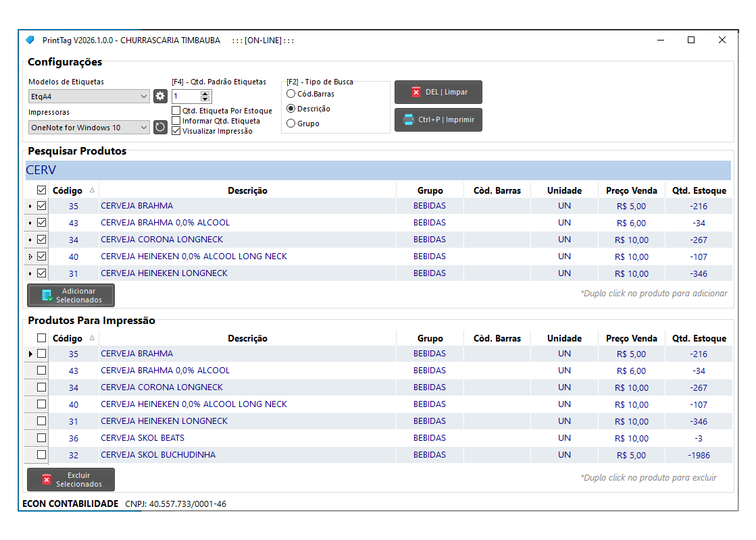Image resolution: width=756 pixels, height=540 pixels.
Task: Click DEL | Limpar button
Action: pos(438,92)
